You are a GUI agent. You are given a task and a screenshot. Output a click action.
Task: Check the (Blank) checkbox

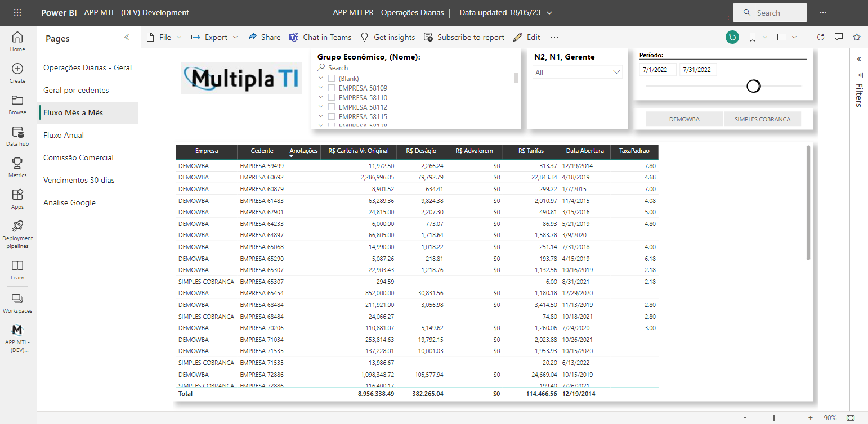332,79
